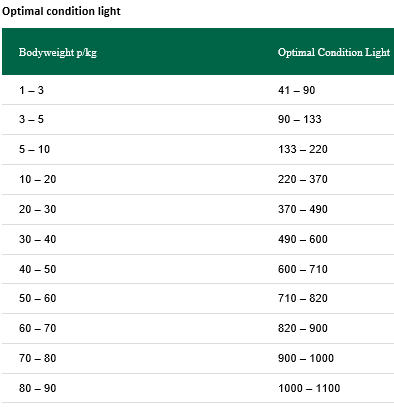Click the value cell '820 – 900'
The image size is (394, 411).
pyautogui.click(x=303, y=328)
